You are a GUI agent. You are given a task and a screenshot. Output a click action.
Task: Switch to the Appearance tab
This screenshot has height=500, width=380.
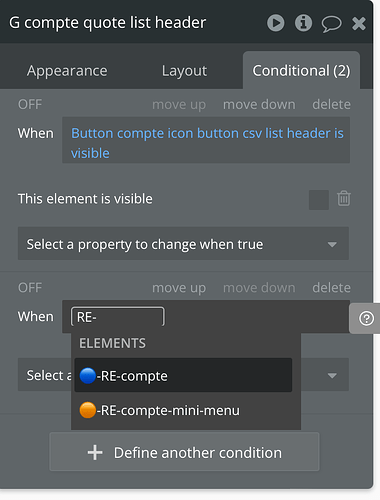(67, 71)
